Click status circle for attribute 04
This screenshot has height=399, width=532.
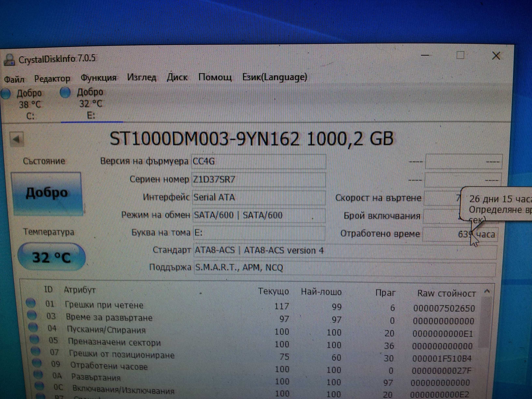tap(33, 327)
